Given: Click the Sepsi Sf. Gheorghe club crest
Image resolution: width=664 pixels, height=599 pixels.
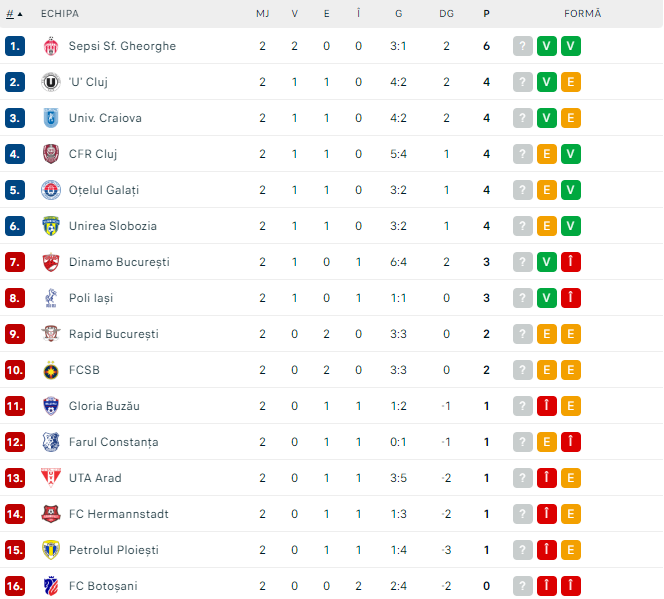Looking at the screenshot, I should (51, 46).
